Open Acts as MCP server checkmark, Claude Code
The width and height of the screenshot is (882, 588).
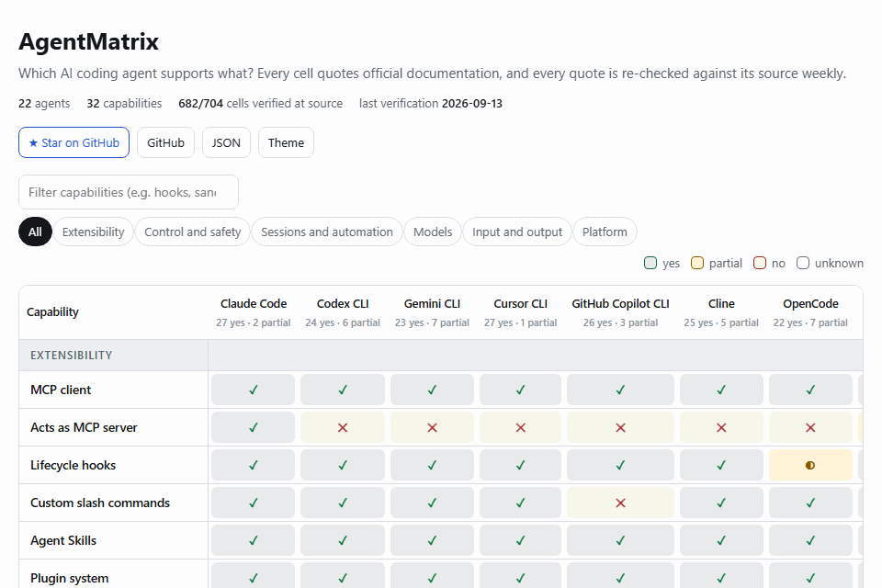(x=254, y=427)
